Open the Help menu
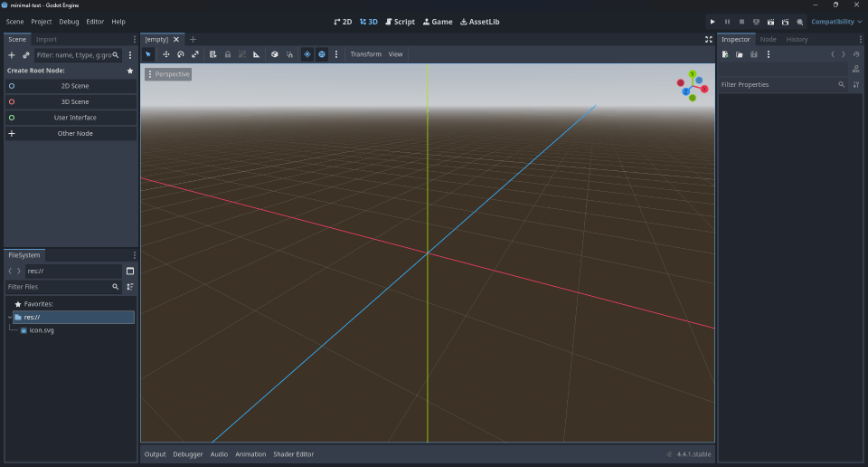 click(118, 22)
